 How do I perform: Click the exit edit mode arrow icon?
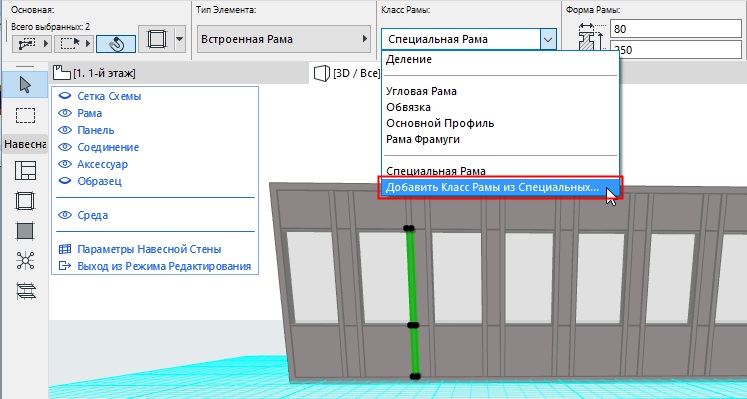click(x=64, y=266)
